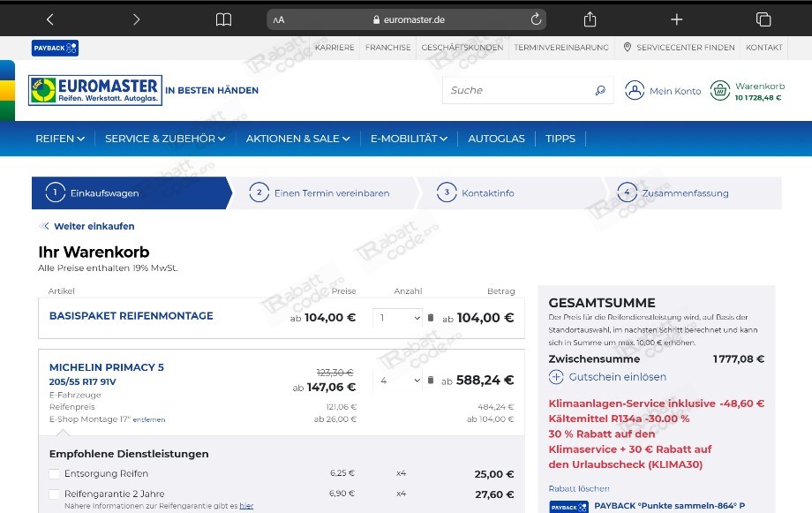Viewport: 812px width, 513px height.
Task: Go to step Einen Termin vereinbaren
Action: point(332,192)
